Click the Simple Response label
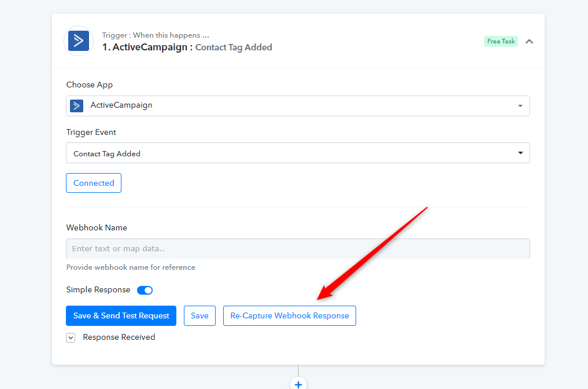 point(98,290)
